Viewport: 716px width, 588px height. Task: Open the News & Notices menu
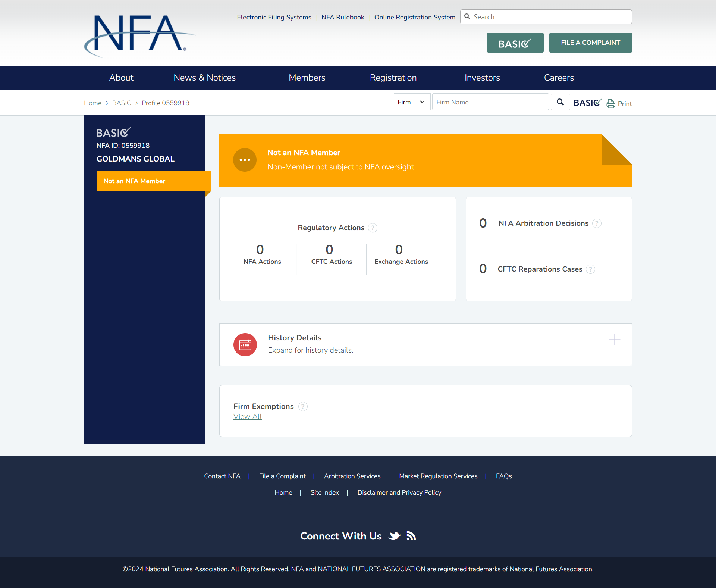[205, 78]
